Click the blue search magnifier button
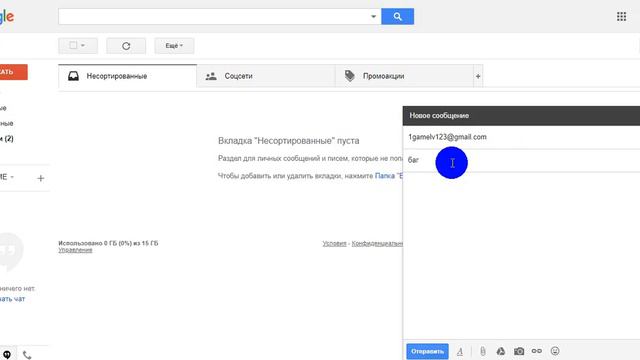Image resolution: width=640 pixels, height=360 pixels. click(x=397, y=16)
